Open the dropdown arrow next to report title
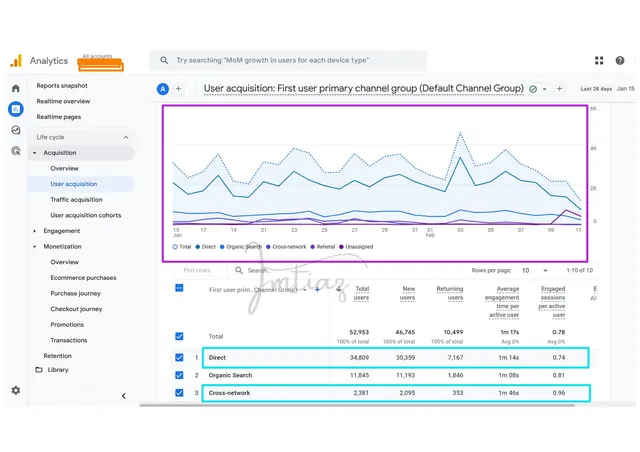This screenshot has height=452, width=640. pyautogui.click(x=544, y=89)
